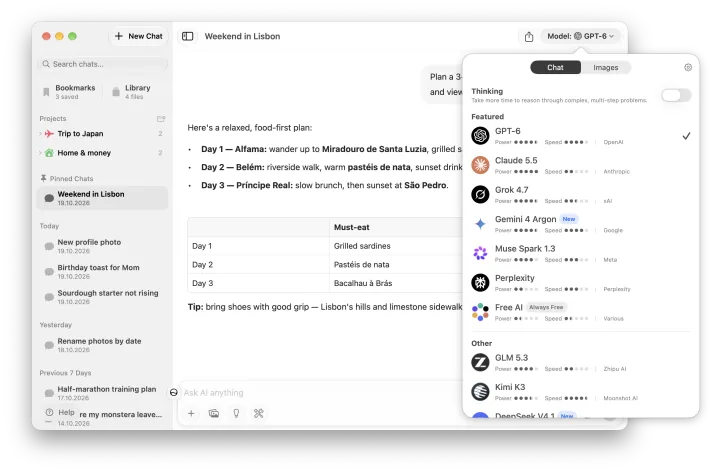Click the Library icon in sidebar
The width and height of the screenshot is (720, 472).
click(x=116, y=92)
